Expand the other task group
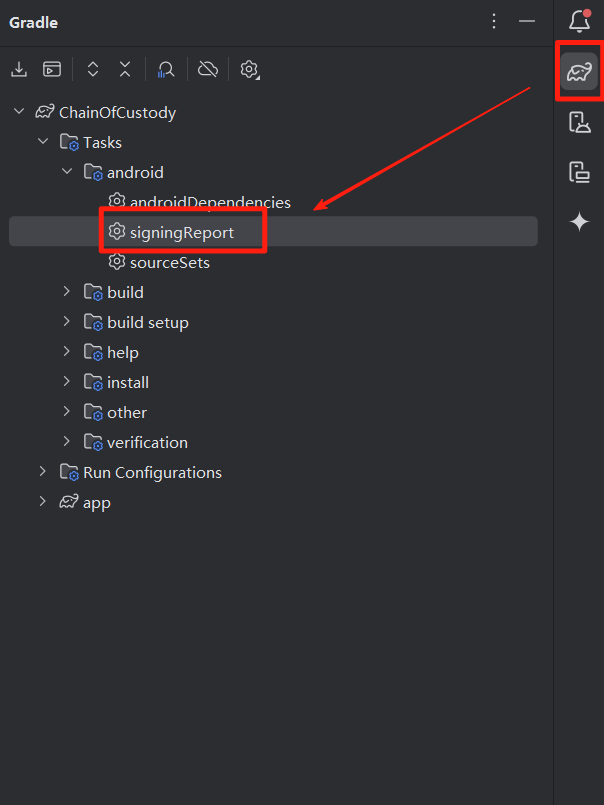Viewport: 604px width, 805px height. point(67,411)
